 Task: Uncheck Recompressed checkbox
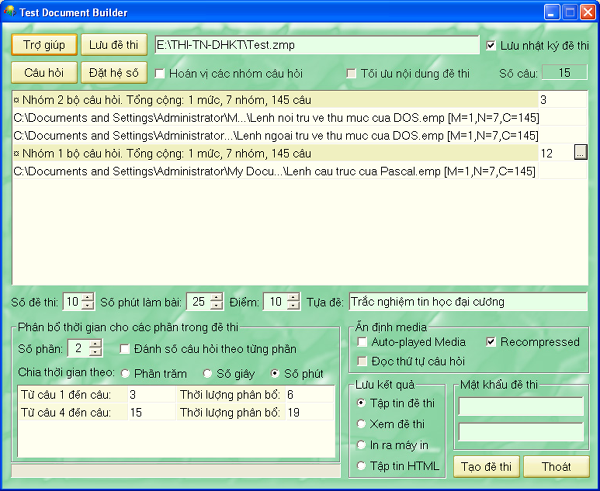coord(491,342)
